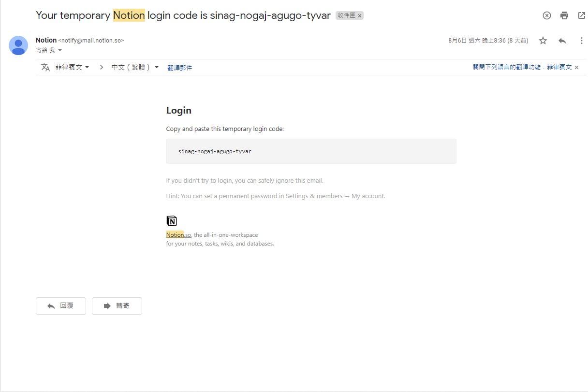Click the 轉寄 forward button
Screen dimensions: 588x392
(x=117, y=306)
